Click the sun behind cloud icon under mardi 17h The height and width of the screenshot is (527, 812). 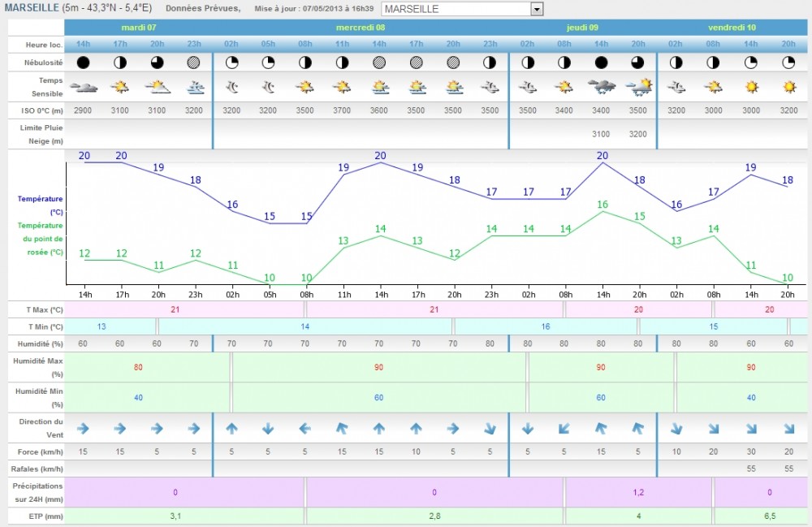point(120,87)
